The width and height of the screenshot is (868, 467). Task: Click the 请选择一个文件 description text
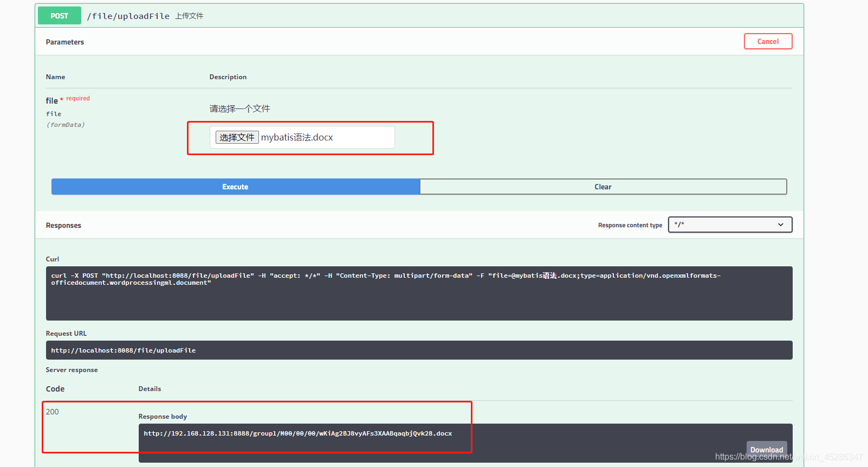point(239,108)
